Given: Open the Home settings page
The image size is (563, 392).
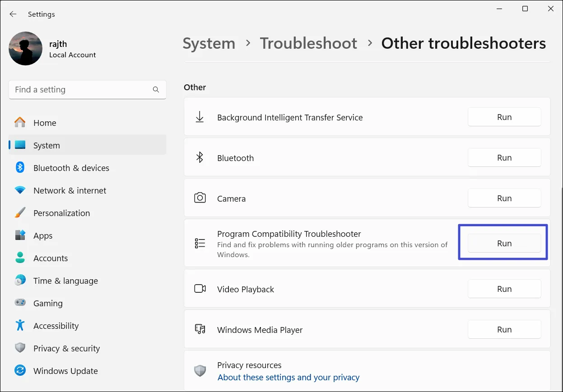Looking at the screenshot, I should point(44,123).
